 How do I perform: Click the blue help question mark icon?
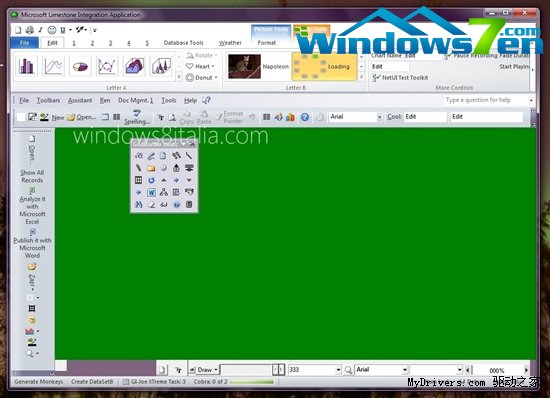click(305, 117)
